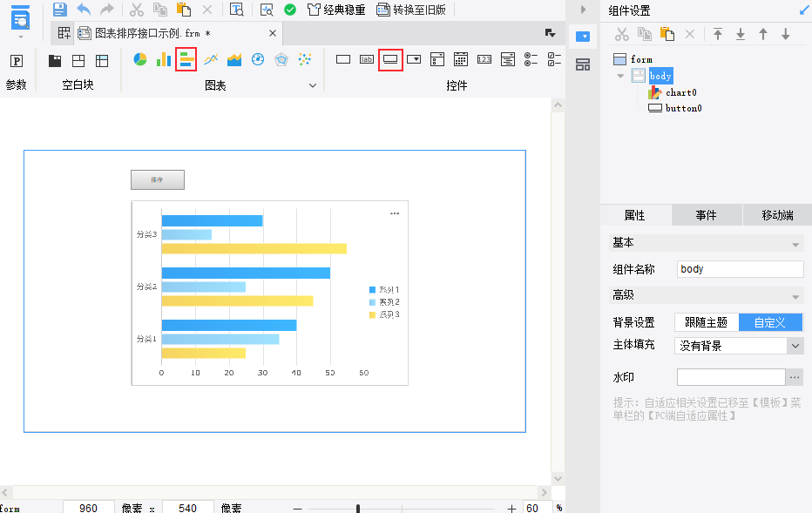
Task: Edit the 组件名称 field containing body
Action: (x=740, y=269)
